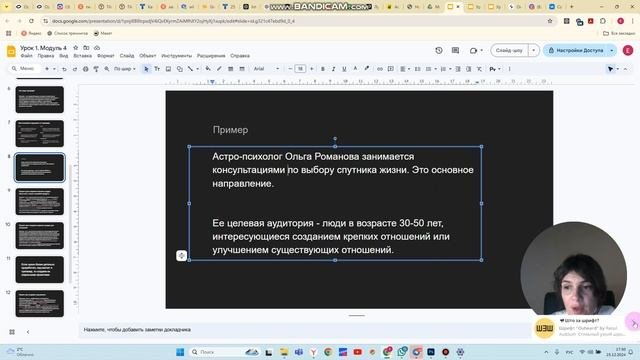Open the Инструменты menu
This screenshot has width=640, height=360.
pos(176,56)
